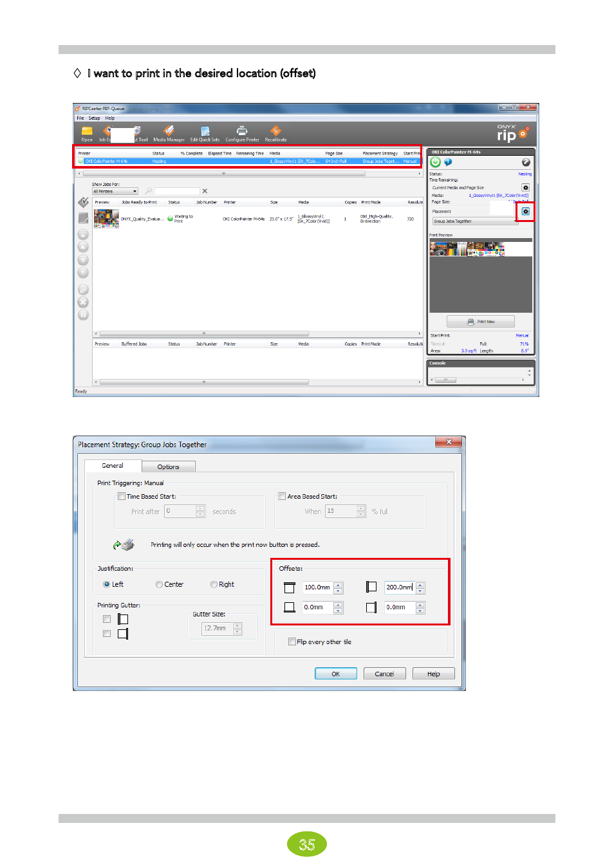614x868 pixels.
Task: Increase the top offset 100.0mm stepper
Action: pos(339,585)
